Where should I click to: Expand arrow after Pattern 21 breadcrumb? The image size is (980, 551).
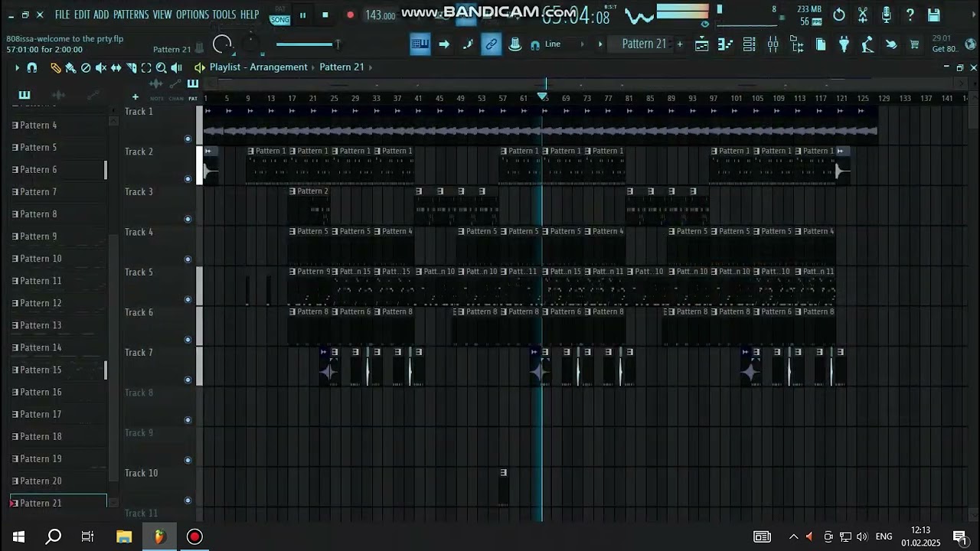point(371,67)
